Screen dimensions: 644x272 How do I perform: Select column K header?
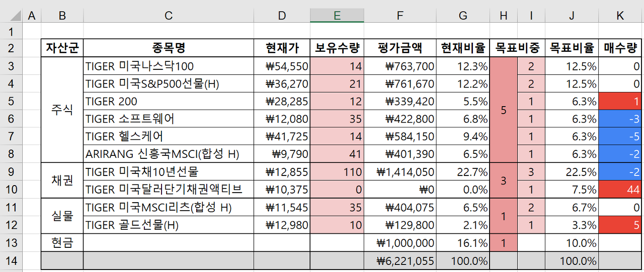[x=620, y=16]
